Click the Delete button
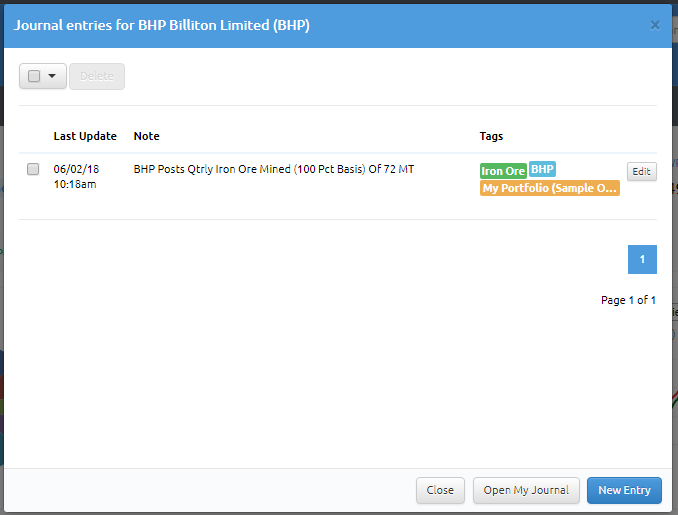Viewport: 678px width, 515px height. [97, 77]
